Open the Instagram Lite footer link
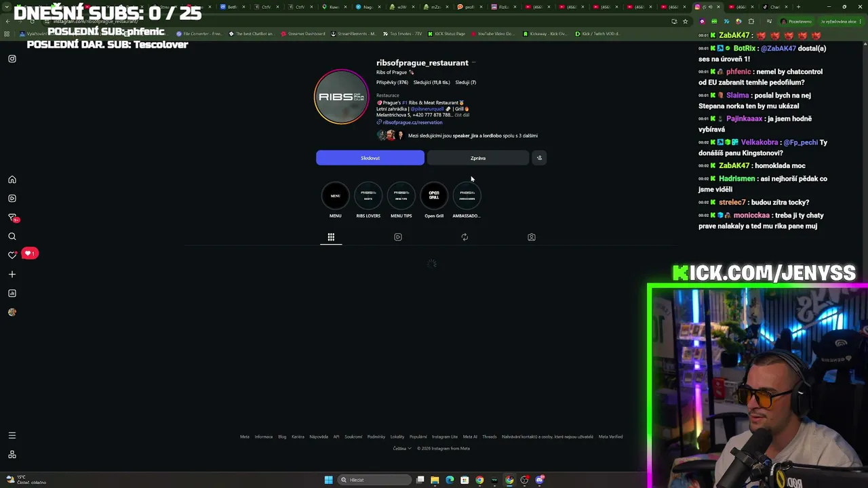This screenshot has height=488, width=868. 445,436
